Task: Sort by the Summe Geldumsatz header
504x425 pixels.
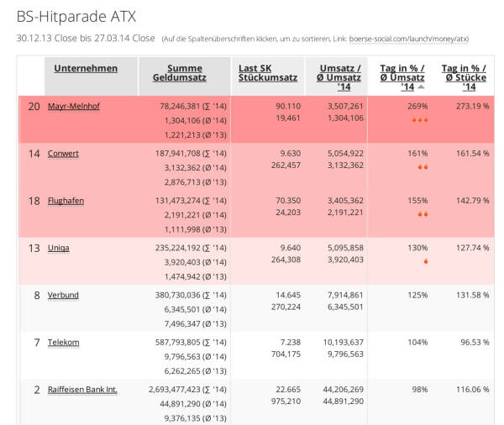Action: pyautogui.click(x=184, y=73)
